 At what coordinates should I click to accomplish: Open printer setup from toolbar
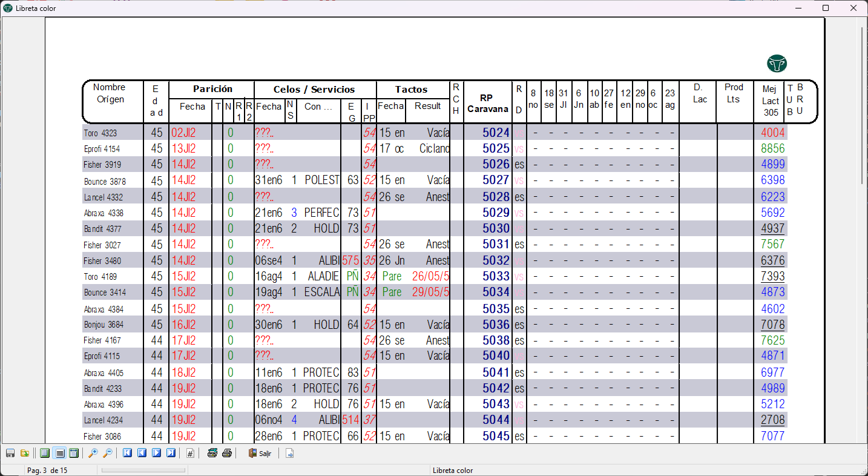point(212,453)
